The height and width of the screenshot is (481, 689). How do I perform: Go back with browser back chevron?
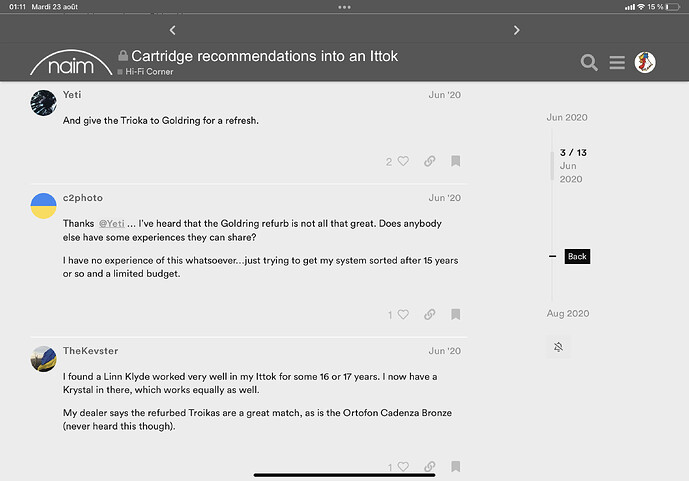tap(173, 30)
